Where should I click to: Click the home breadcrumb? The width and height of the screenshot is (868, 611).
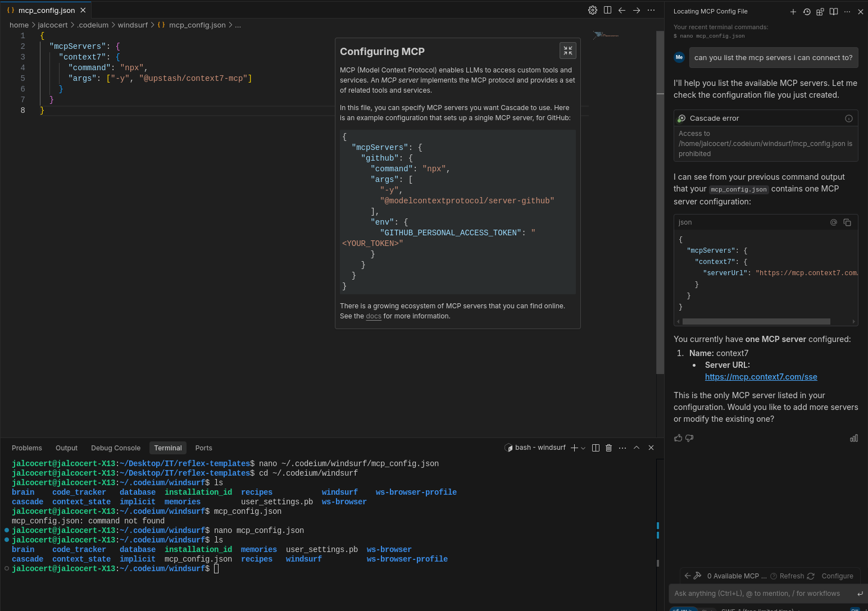19,25
